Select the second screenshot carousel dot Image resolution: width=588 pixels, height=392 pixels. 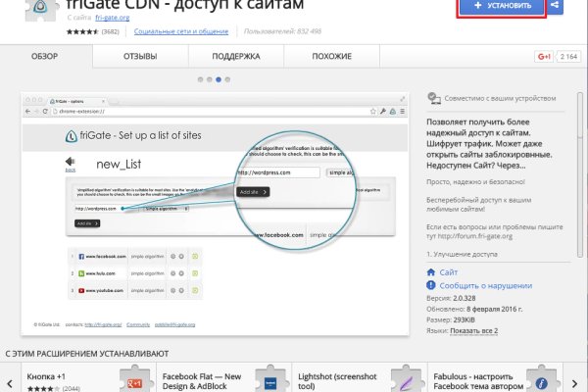(210, 78)
